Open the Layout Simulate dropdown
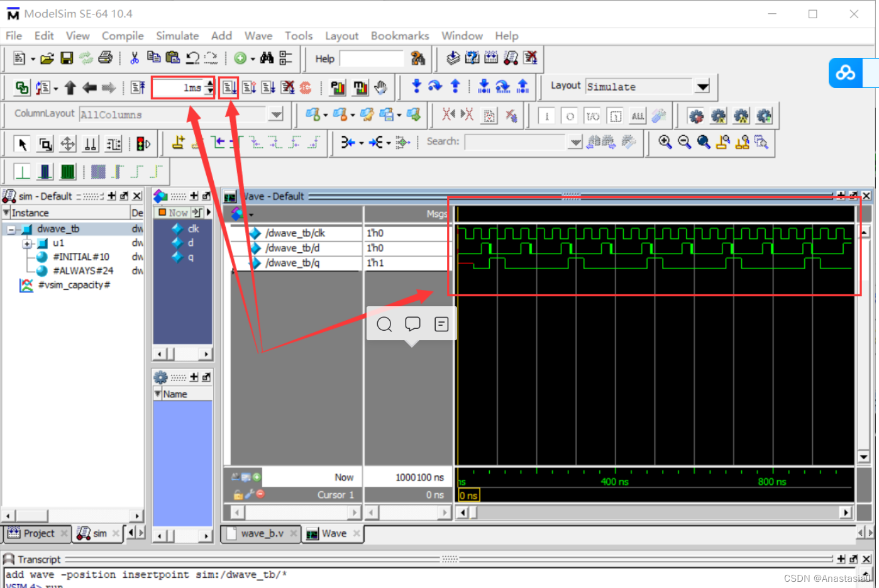The image size is (879, 588). coord(702,86)
